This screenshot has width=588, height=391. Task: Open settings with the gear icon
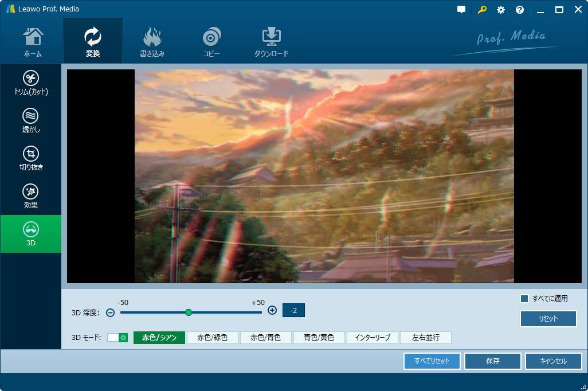tap(501, 10)
